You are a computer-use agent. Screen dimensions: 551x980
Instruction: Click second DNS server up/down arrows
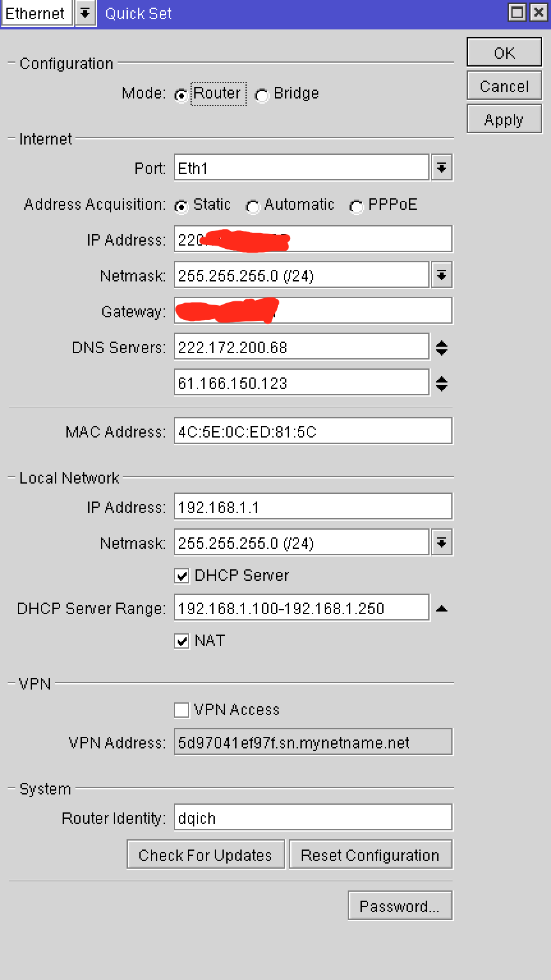(442, 383)
